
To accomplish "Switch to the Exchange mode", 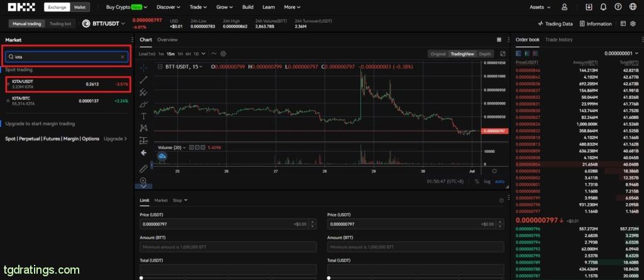I will [57, 8].
